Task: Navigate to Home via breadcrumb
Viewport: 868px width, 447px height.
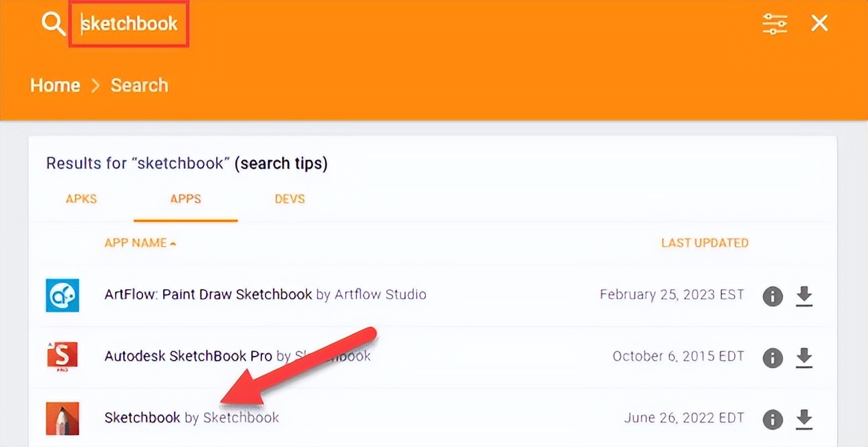Action: (55, 85)
